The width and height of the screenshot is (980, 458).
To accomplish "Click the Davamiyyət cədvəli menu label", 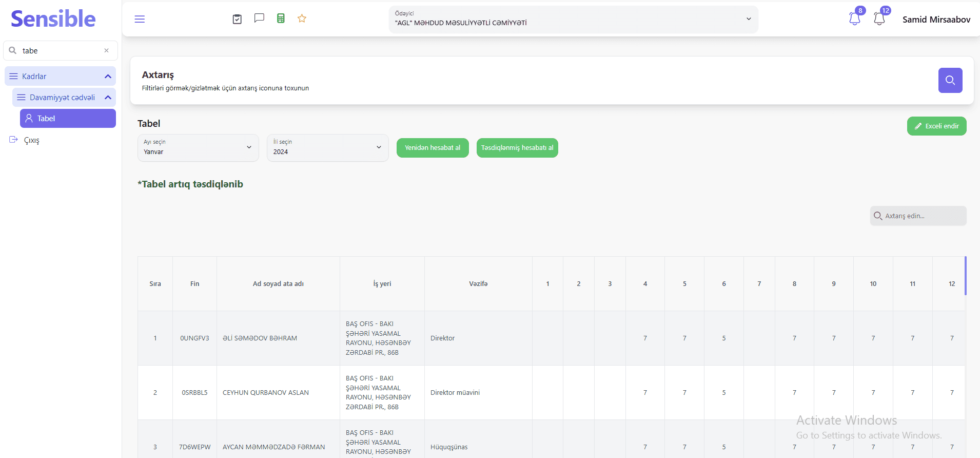I will [62, 98].
